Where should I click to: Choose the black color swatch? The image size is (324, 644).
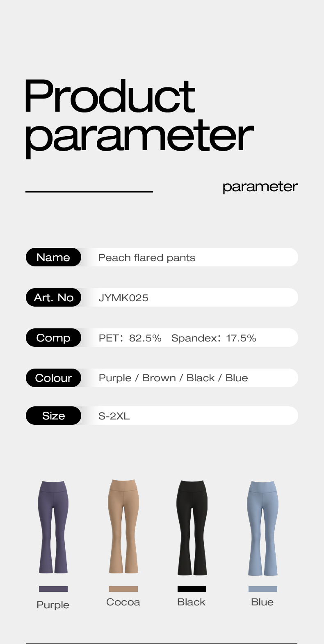tap(192, 589)
